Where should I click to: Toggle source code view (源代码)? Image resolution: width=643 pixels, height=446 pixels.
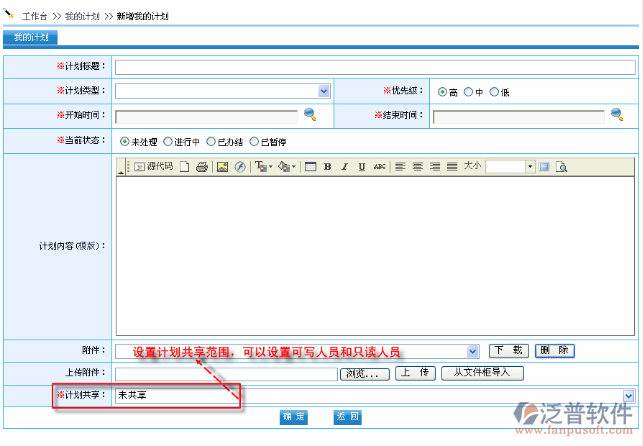[x=154, y=166]
